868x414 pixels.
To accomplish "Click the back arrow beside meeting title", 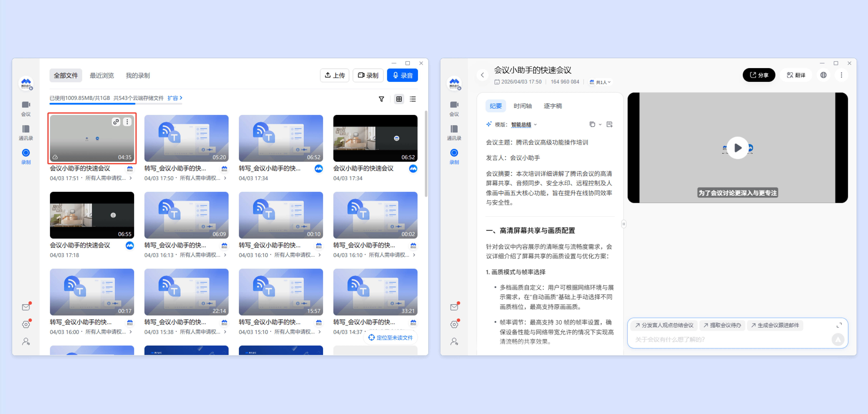I will coord(482,75).
